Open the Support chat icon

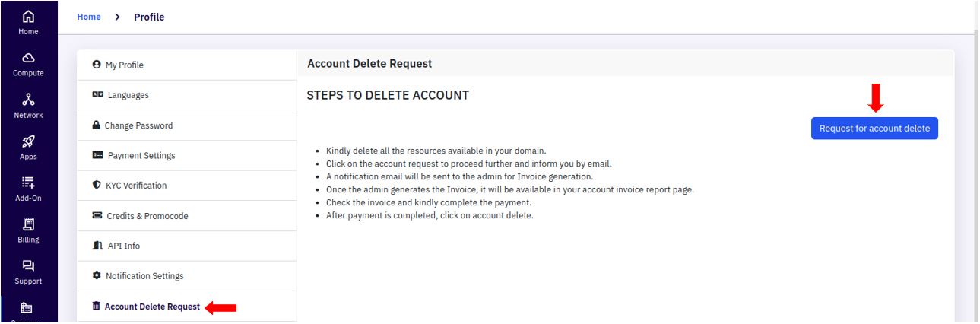click(x=27, y=265)
